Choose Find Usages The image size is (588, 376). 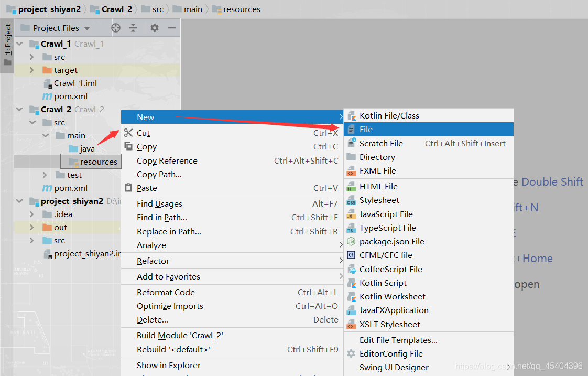(232, 204)
